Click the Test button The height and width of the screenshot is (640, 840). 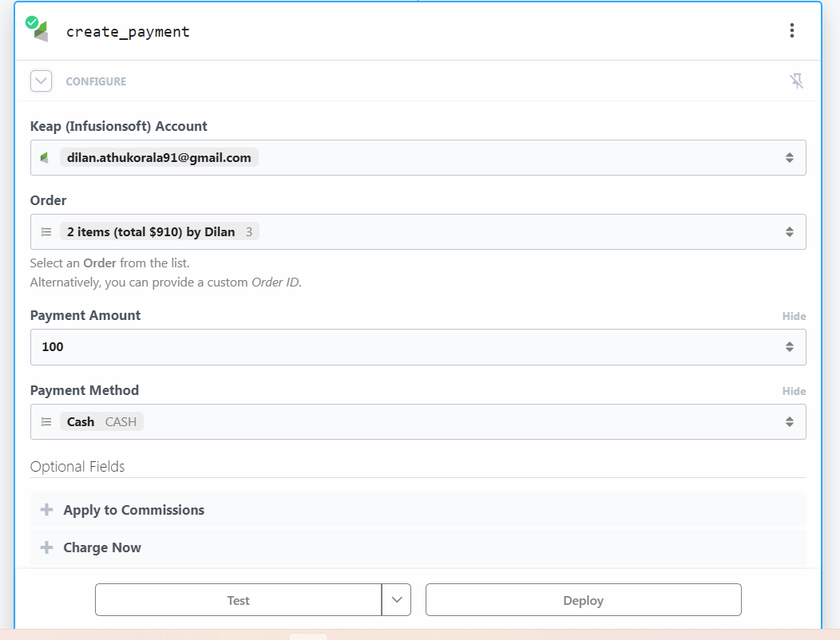click(239, 600)
